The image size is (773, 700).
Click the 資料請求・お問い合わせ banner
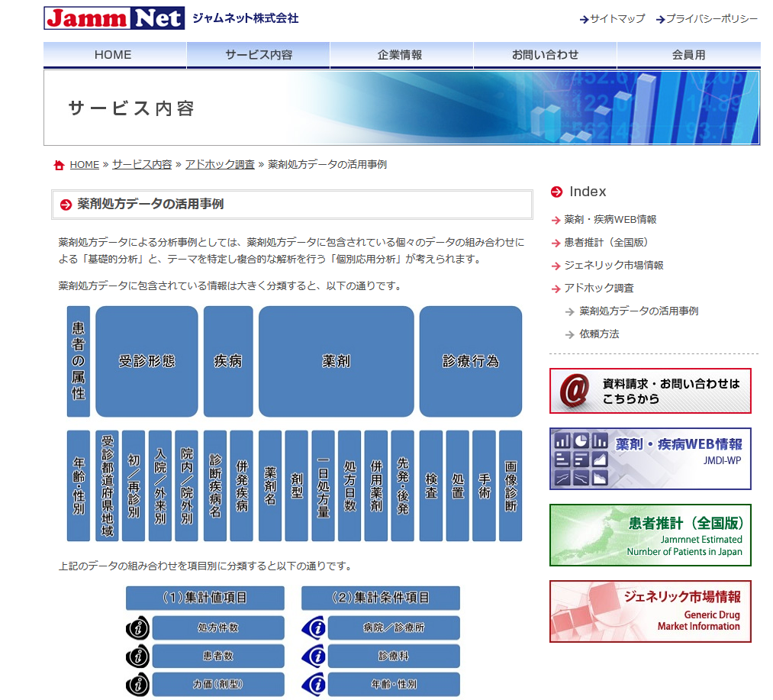pos(650,391)
